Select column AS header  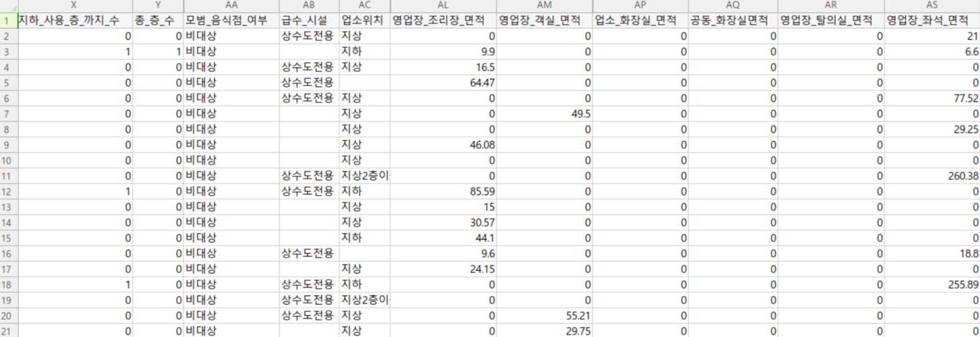pos(932,5)
